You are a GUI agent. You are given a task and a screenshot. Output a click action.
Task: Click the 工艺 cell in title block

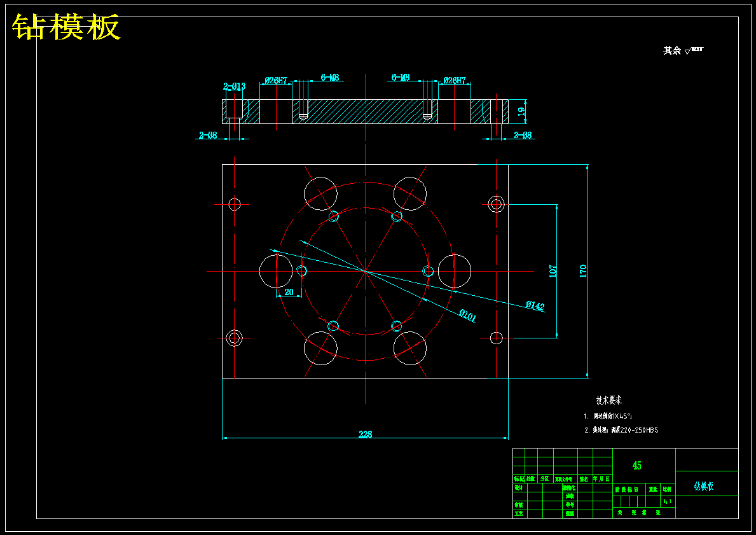pyautogui.click(x=519, y=514)
